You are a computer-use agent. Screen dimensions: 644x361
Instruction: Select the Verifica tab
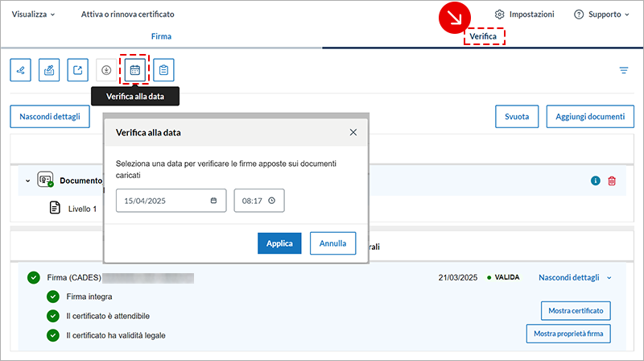(484, 36)
